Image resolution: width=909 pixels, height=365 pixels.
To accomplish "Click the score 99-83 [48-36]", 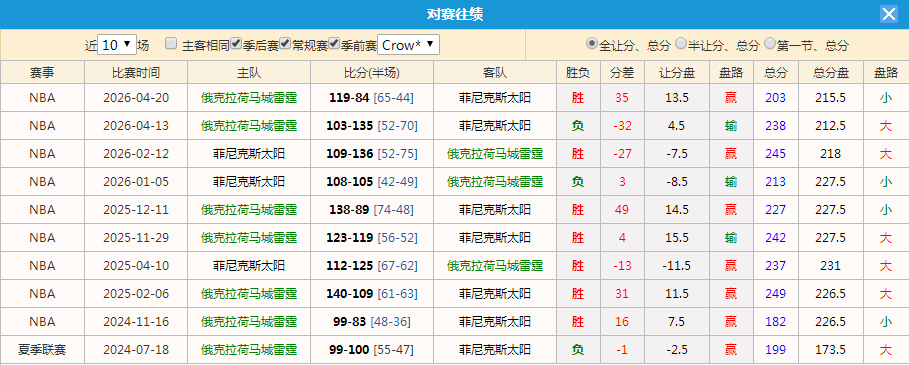I will pyautogui.click(x=372, y=322).
